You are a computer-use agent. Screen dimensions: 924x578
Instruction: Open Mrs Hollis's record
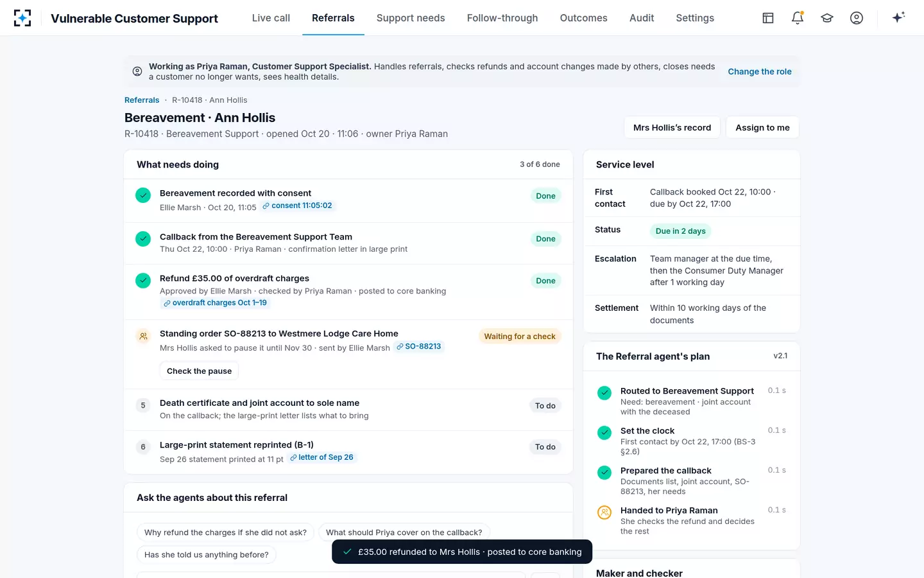point(672,127)
